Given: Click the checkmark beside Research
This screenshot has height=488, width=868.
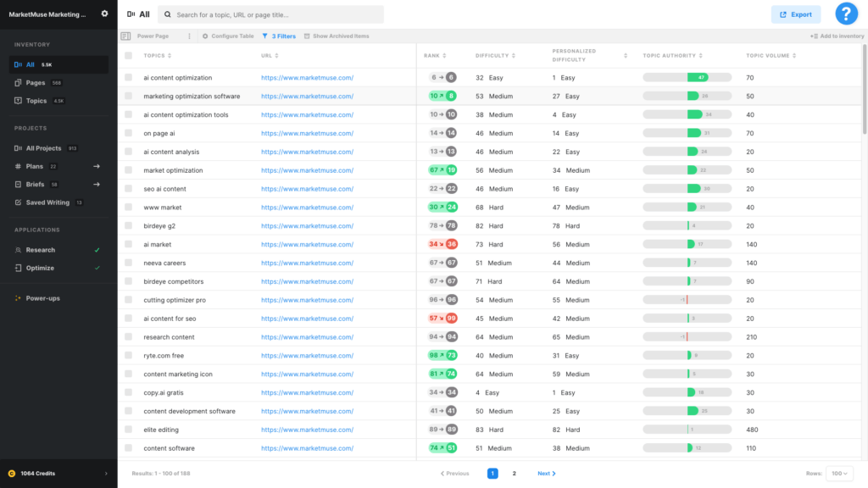Looking at the screenshot, I should click(x=97, y=250).
